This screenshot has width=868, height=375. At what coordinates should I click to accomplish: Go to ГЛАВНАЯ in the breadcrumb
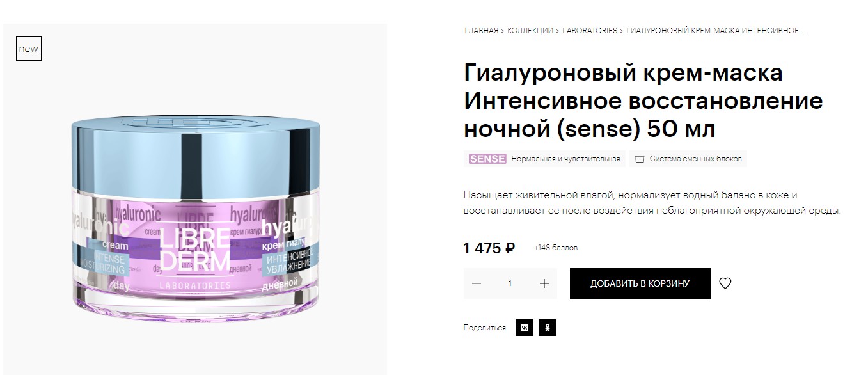[481, 31]
